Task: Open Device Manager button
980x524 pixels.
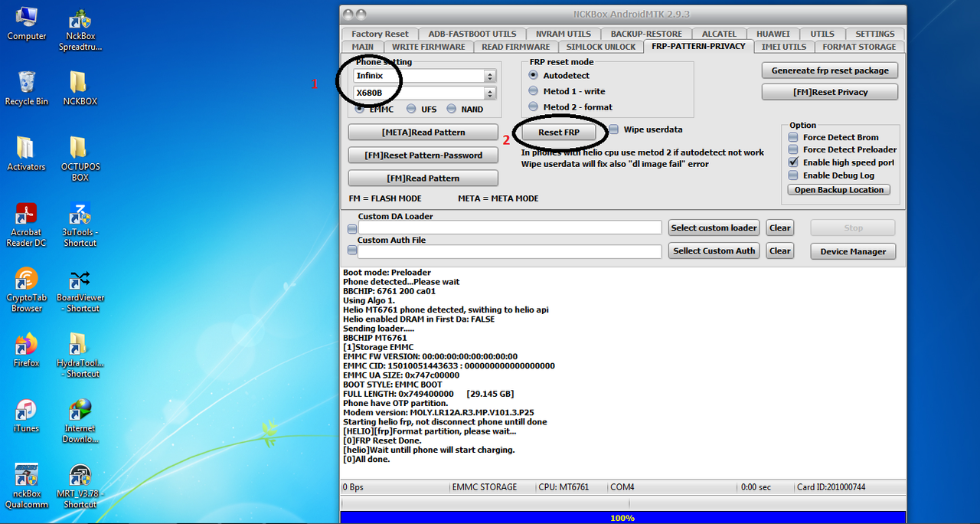Action: click(x=853, y=251)
